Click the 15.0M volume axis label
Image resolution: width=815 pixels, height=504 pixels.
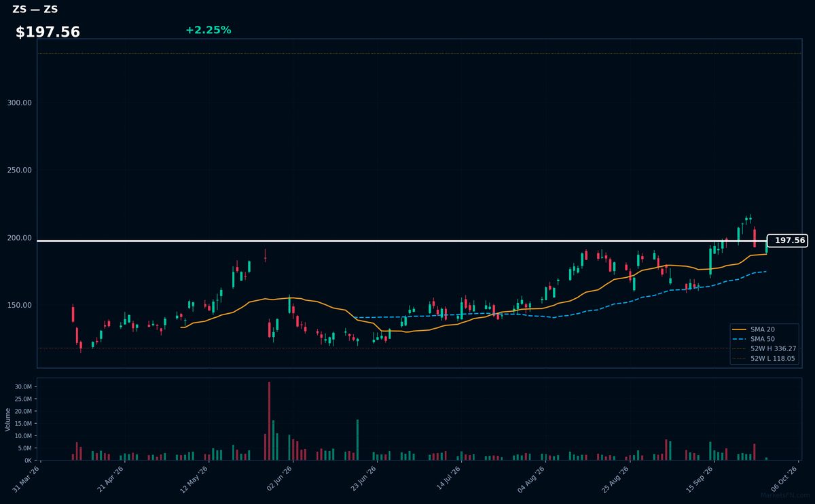point(22,423)
